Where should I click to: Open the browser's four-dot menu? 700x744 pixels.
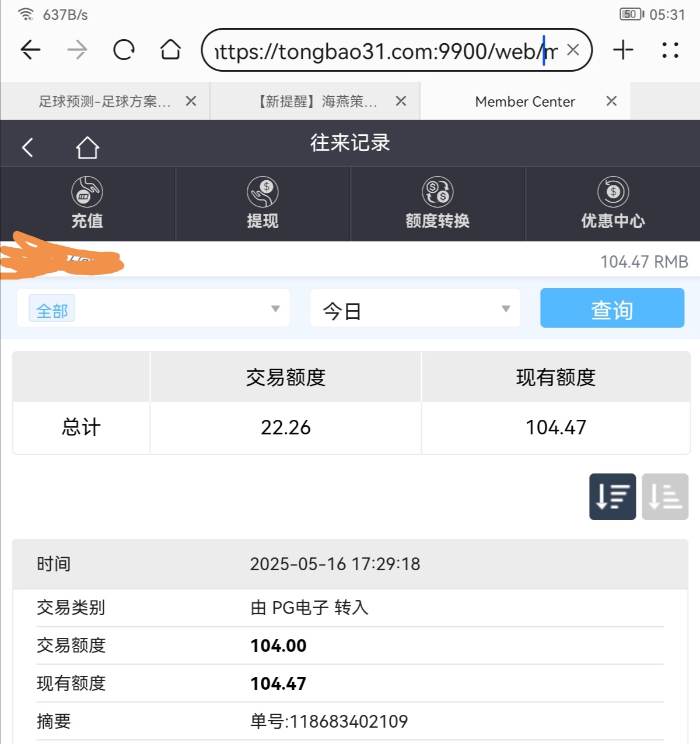tap(670, 50)
